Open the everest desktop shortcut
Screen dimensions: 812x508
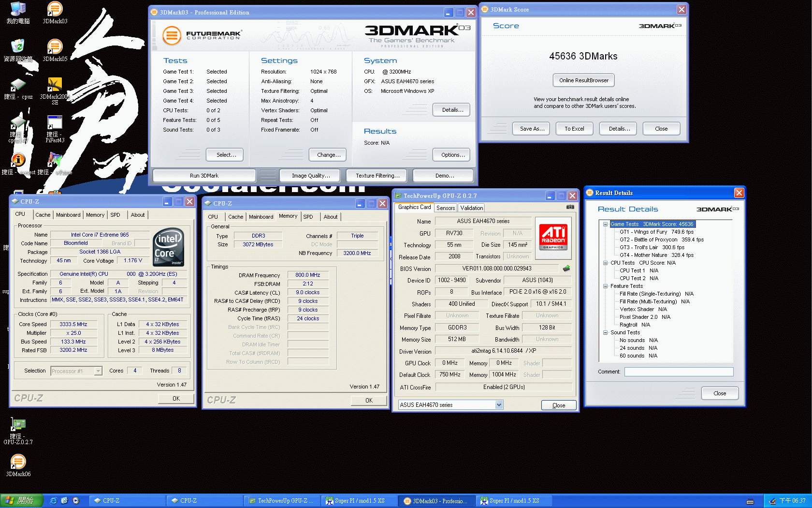tap(18, 164)
